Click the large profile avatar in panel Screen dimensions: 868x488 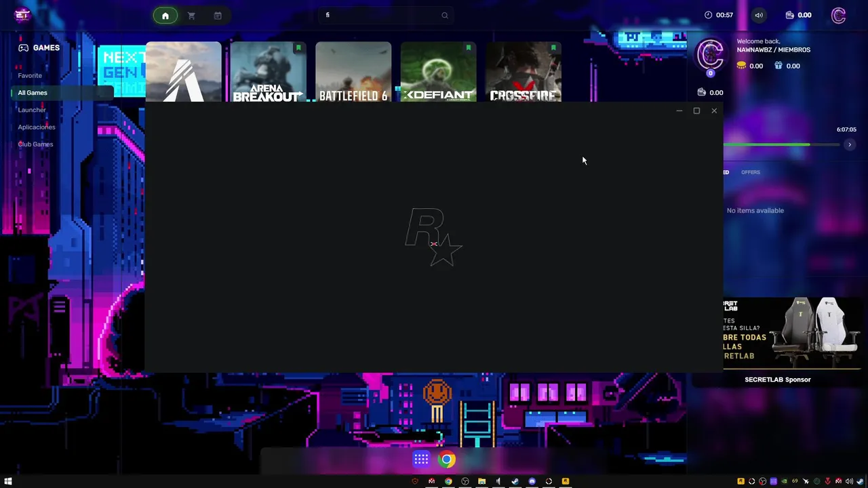pyautogui.click(x=710, y=56)
